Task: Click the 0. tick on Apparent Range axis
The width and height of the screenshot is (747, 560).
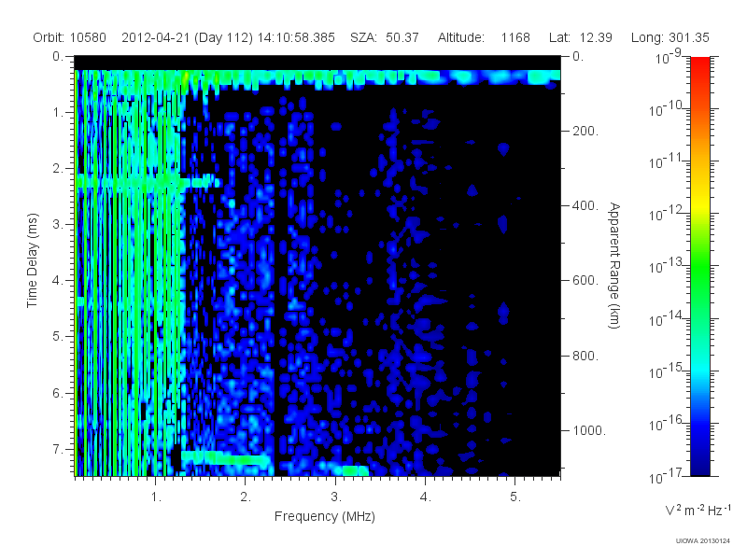Action: coord(578,56)
